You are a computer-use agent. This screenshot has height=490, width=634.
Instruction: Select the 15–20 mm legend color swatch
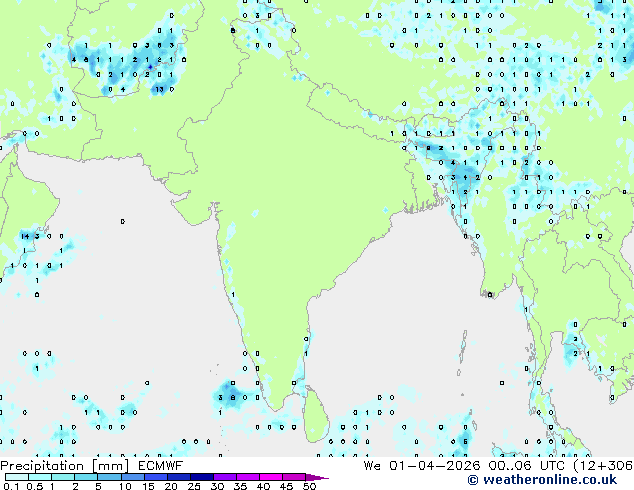[155, 477]
